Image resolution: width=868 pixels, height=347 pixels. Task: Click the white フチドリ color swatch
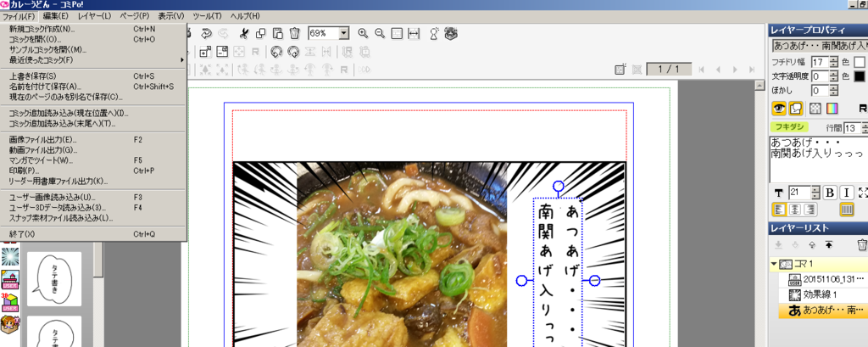tap(860, 62)
